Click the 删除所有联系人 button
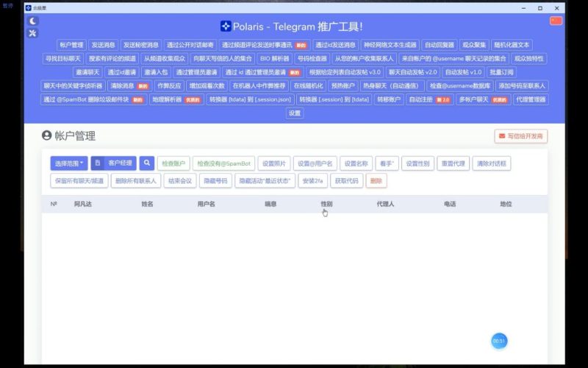This screenshot has width=588, height=368. [x=136, y=180]
